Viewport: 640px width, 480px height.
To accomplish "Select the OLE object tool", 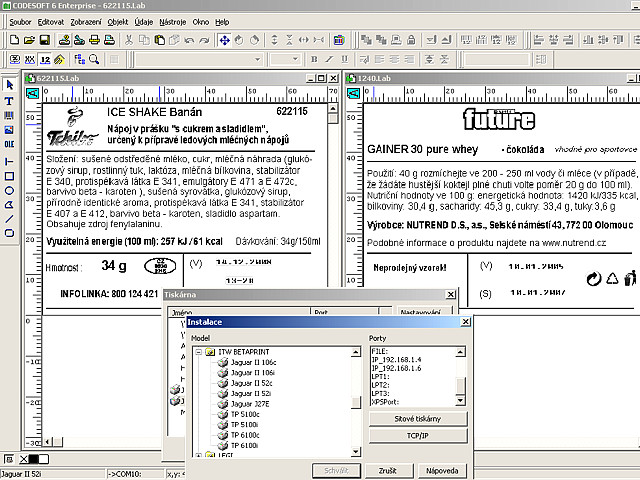I will point(9,144).
